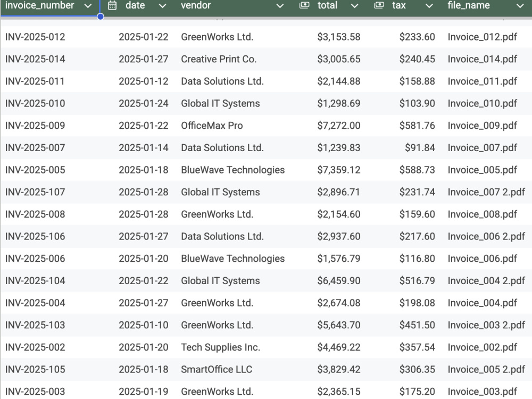Click vendor cell Creative Print Co.
This screenshot has width=532, height=399.
tap(219, 59)
